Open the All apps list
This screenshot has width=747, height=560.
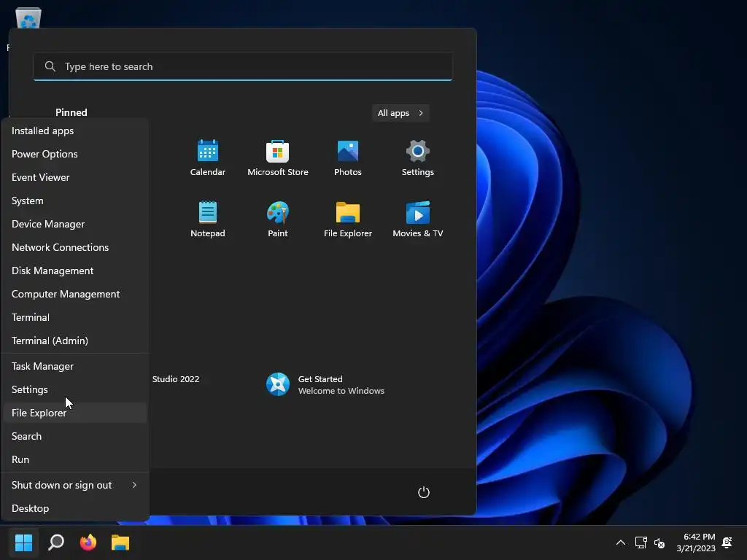[x=400, y=113]
